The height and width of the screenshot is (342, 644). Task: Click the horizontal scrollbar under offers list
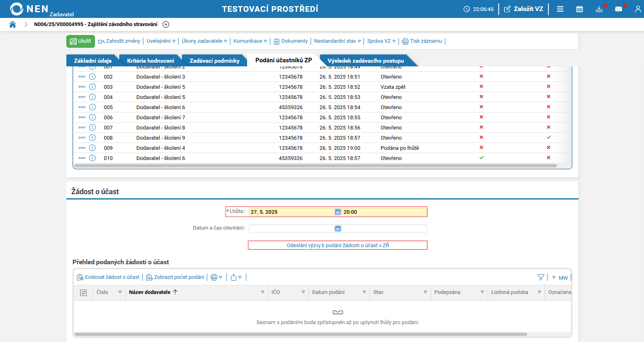coord(315,166)
